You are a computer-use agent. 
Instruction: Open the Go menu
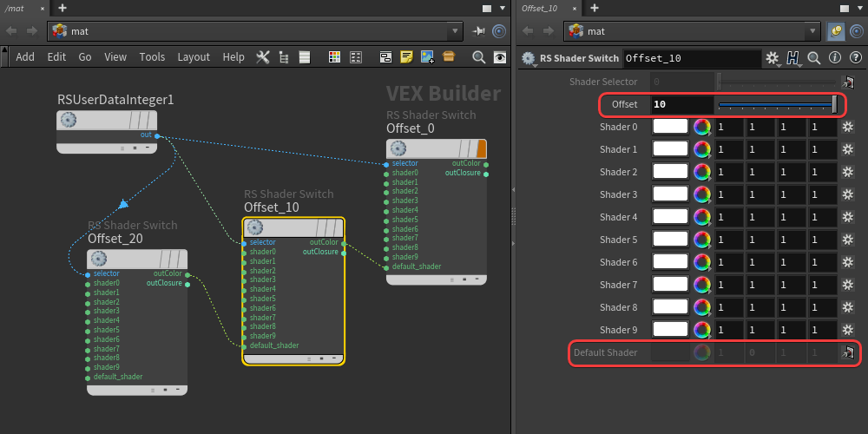pyautogui.click(x=85, y=57)
